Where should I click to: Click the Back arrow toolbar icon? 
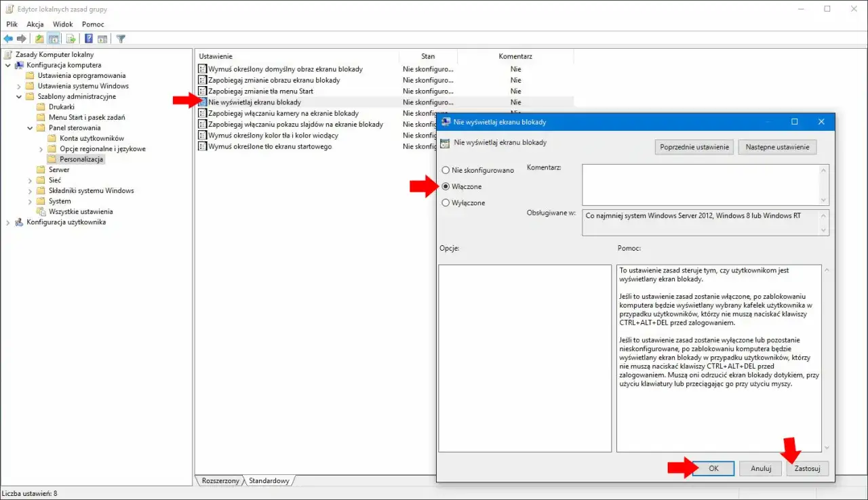pos(8,39)
